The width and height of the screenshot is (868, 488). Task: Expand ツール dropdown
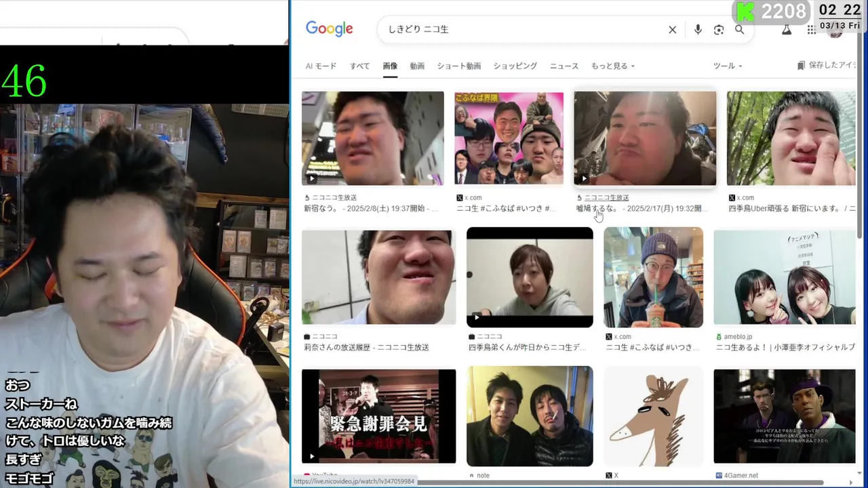pyautogui.click(x=728, y=66)
